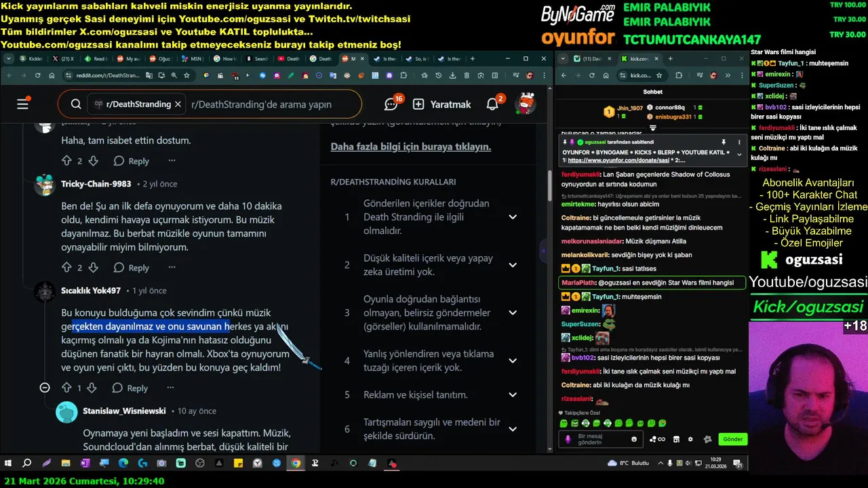Switch to the '(11) Das' tab in Kick window

592,59
